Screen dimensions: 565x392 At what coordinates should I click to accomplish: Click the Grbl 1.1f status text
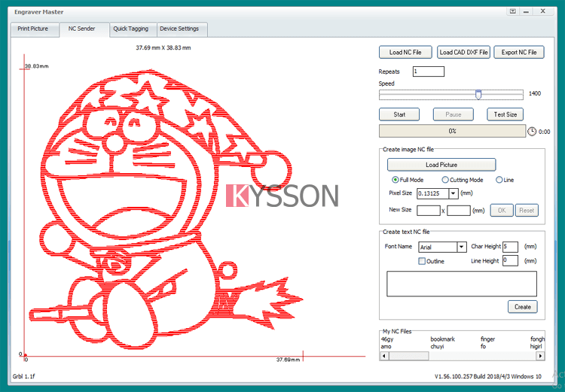(24, 376)
